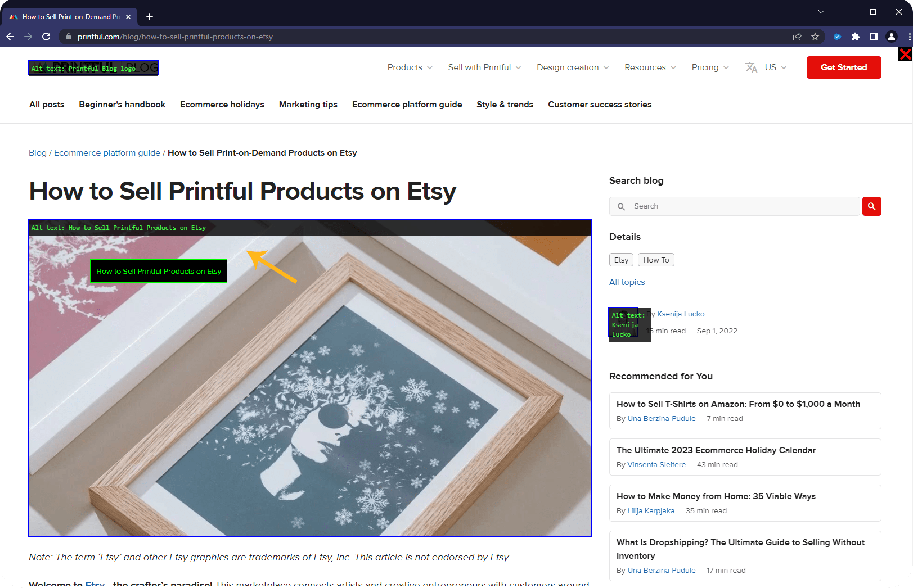Open Style & trends category
Screen dimensions: 913x588
505,105
